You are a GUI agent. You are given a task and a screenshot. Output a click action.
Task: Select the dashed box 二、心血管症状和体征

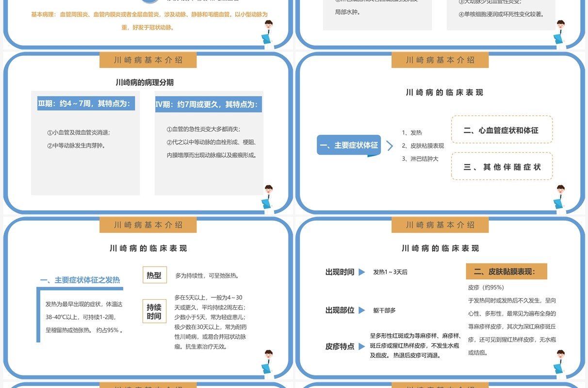(x=502, y=129)
